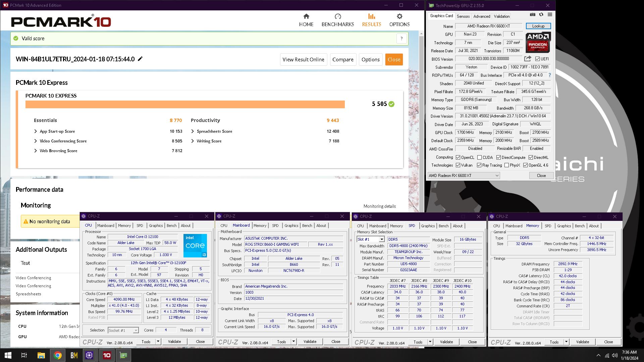Open the Slot #1 memory slot dropdown
644x362 pixels.
(370, 239)
